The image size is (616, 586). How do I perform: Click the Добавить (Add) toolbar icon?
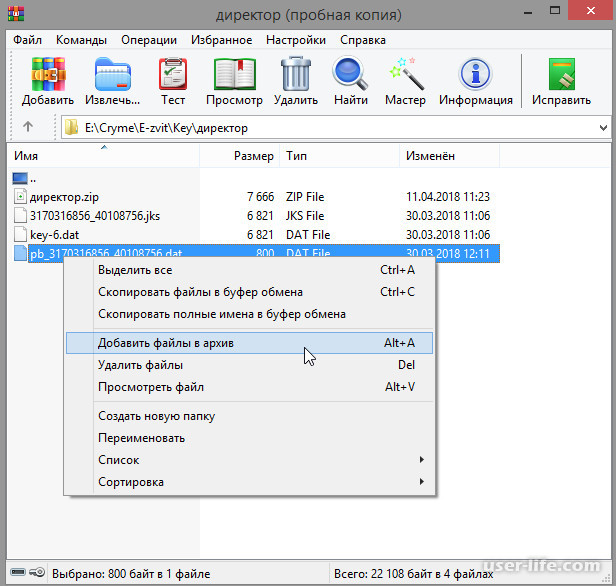point(48,74)
